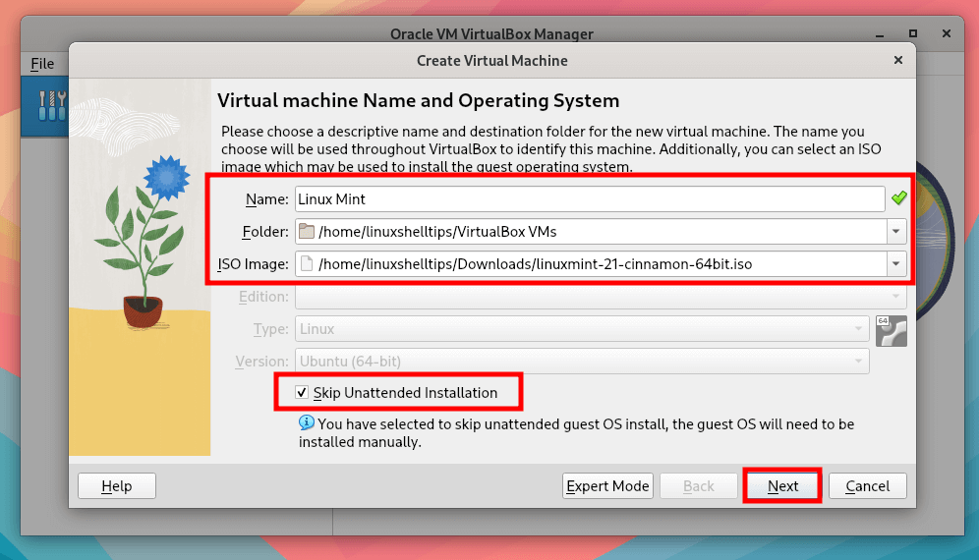Open the ISO Image dropdown arrow
This screenshot has width=979, height=560.
tap(895, 263)
